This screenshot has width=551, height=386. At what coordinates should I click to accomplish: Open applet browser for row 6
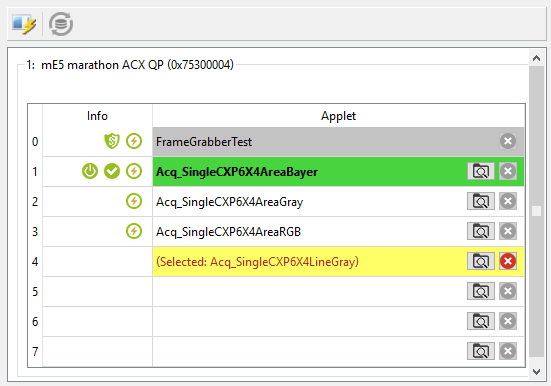[481, 321]
